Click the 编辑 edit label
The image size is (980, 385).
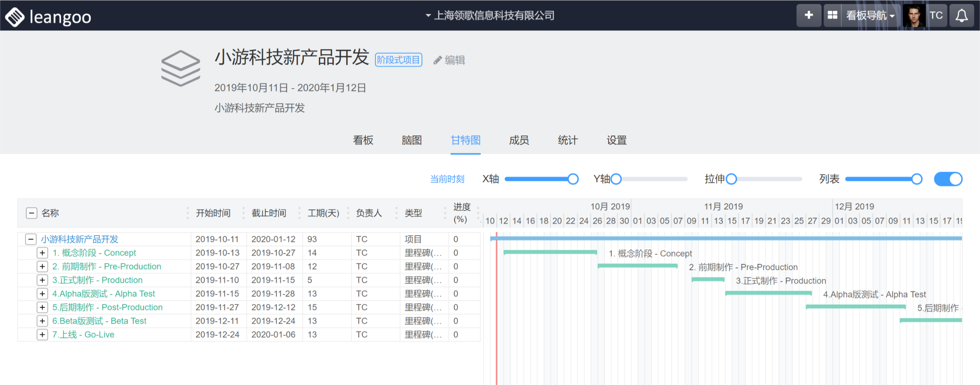(x=455, y=60)
